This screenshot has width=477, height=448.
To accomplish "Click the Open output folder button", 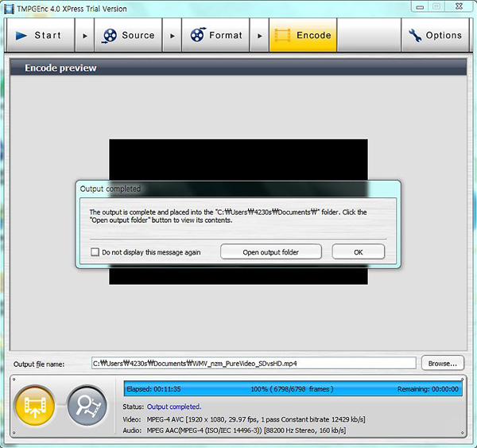I will (271, 252).
